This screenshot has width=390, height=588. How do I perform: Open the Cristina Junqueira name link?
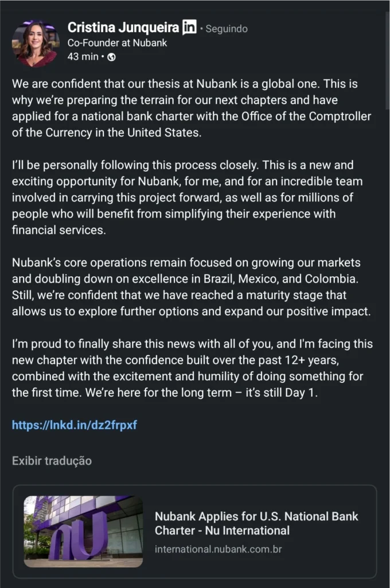(123, 27)
